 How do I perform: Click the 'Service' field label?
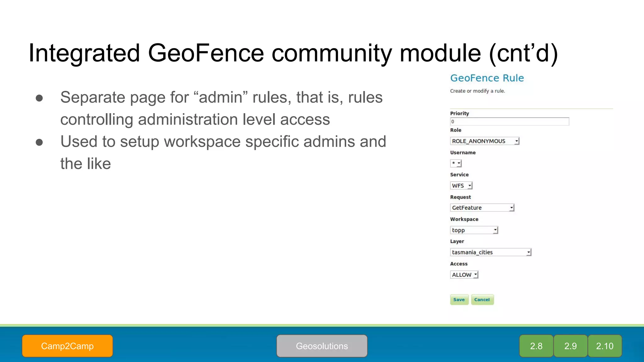pos(459,174)
